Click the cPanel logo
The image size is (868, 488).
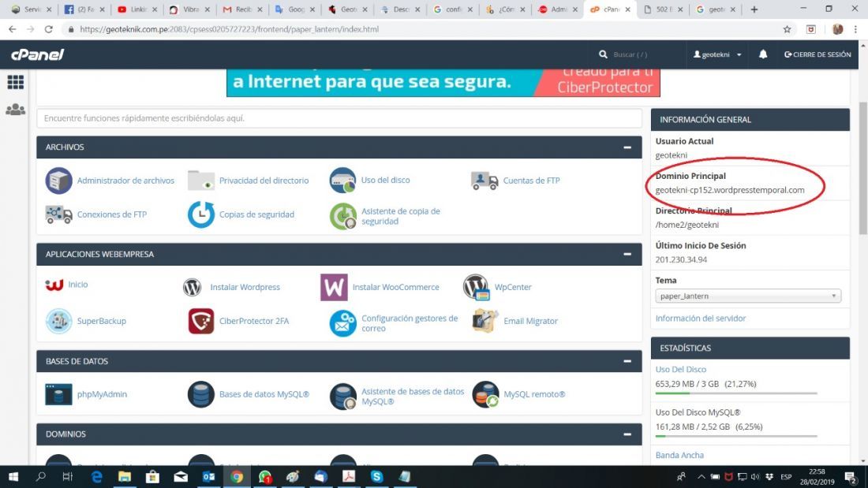[x=38, y=54]
